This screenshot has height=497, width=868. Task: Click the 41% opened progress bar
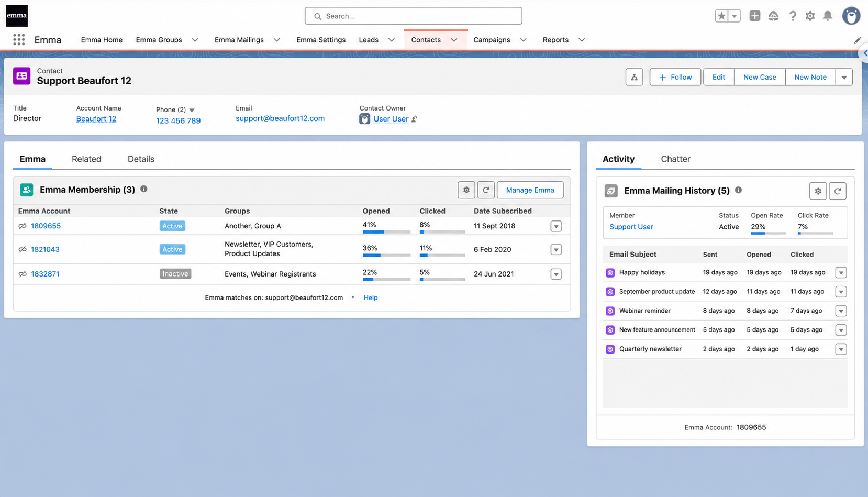click(x=386, y=231)
